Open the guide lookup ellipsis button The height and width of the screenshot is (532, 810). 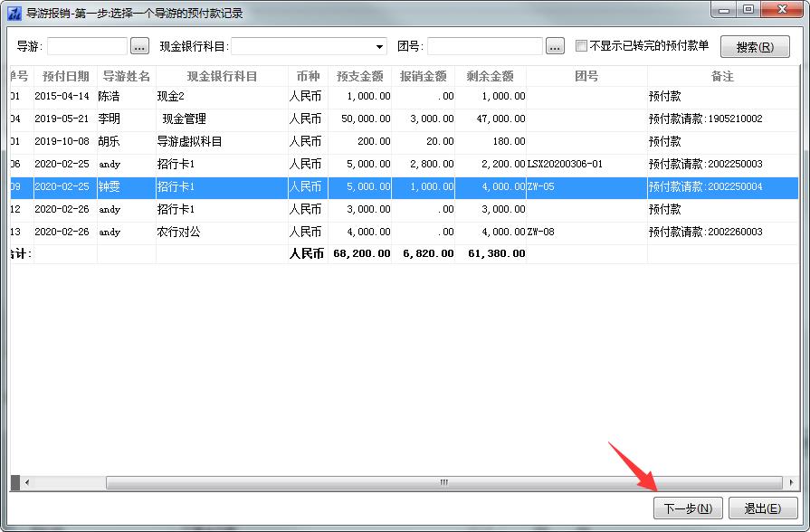[x=139, y=46]
